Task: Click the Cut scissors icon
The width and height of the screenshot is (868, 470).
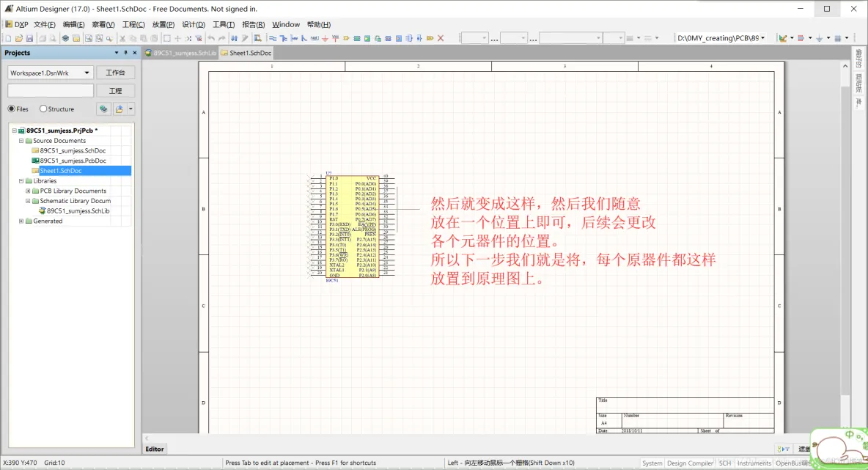Action: coord(122,38)
